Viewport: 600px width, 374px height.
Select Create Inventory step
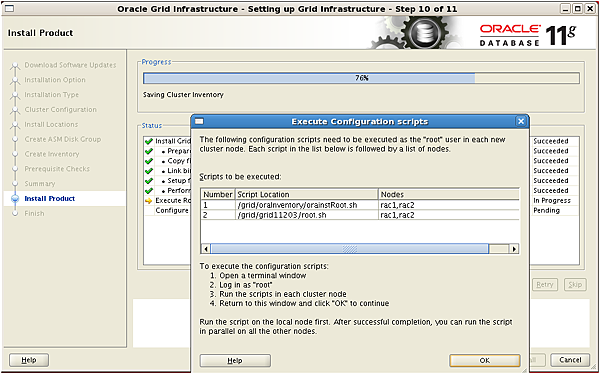52,154
